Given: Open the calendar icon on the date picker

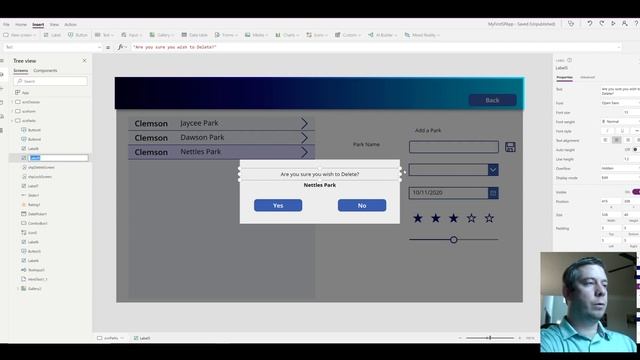Looking at the screenshot, I should (493, 193).
